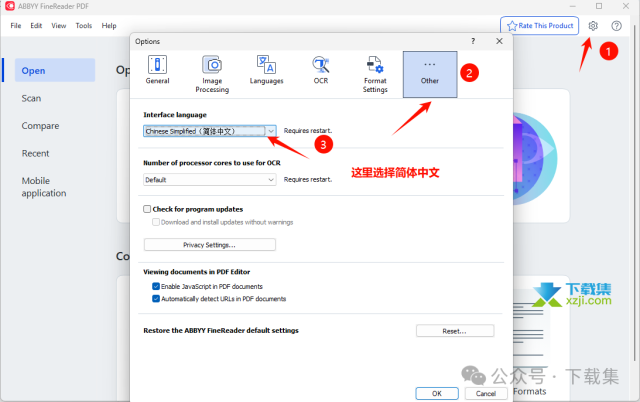Open the View menu
Screen dimensions: 640x402
(58, 25)
